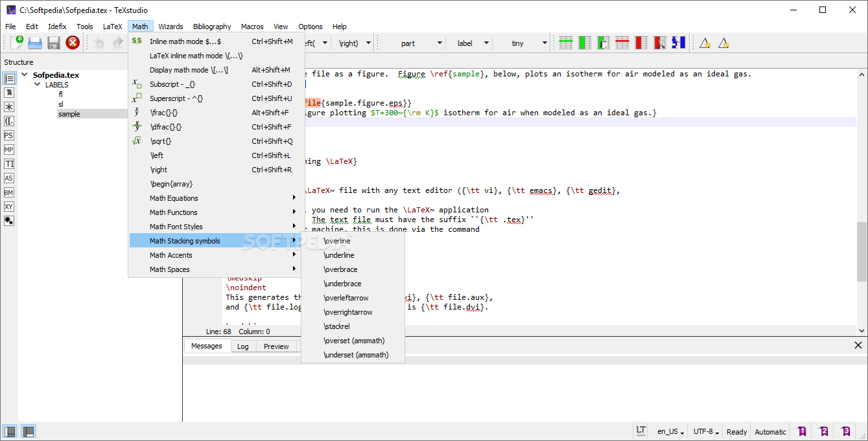Click the Open file folder icon
This screenshot has height=441, width=868.
click(x=35, y=43)
